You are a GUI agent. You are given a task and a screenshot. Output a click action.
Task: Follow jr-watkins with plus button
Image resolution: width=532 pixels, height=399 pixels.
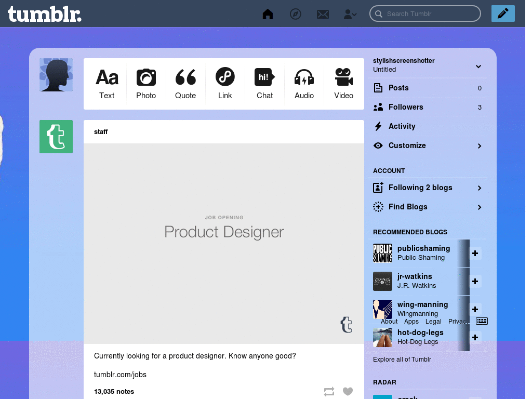[475, 281]
